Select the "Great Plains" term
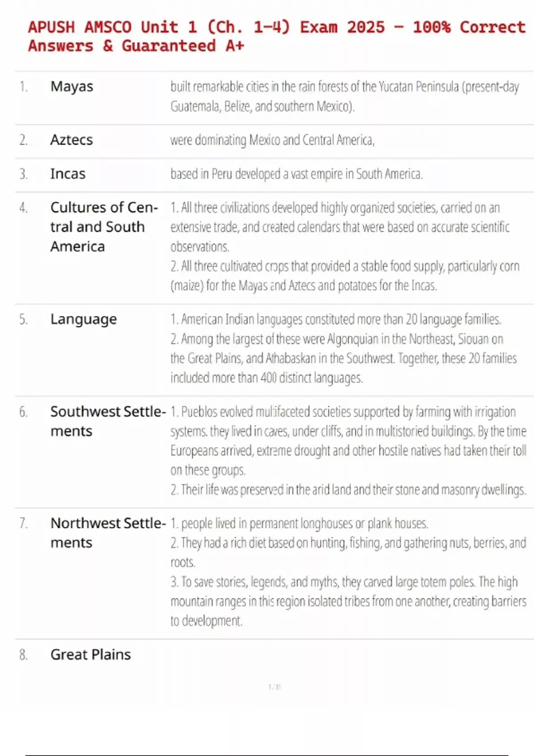The width and height of the screenshot is (534, 756). point(90,655)
